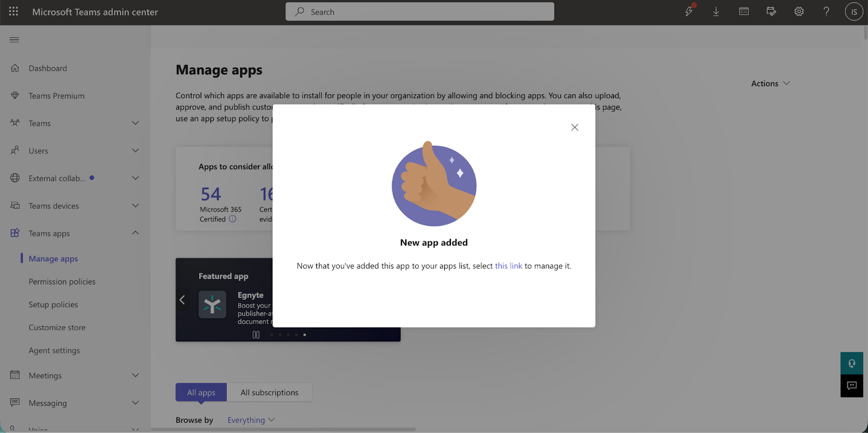Screen dimensions: 868x433
Task: Select the All apps tab
Action: click(x=201, y=392)
